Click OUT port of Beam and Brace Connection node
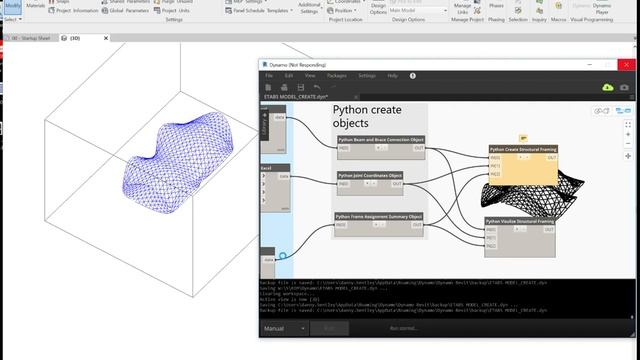Image resolution: width=640 pixels, height=360 pixels. pyautogui.click(x=419, y=148)
